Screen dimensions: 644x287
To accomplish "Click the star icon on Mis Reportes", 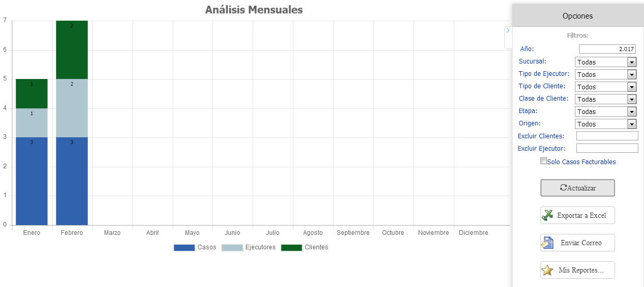I will click(548, 270).
